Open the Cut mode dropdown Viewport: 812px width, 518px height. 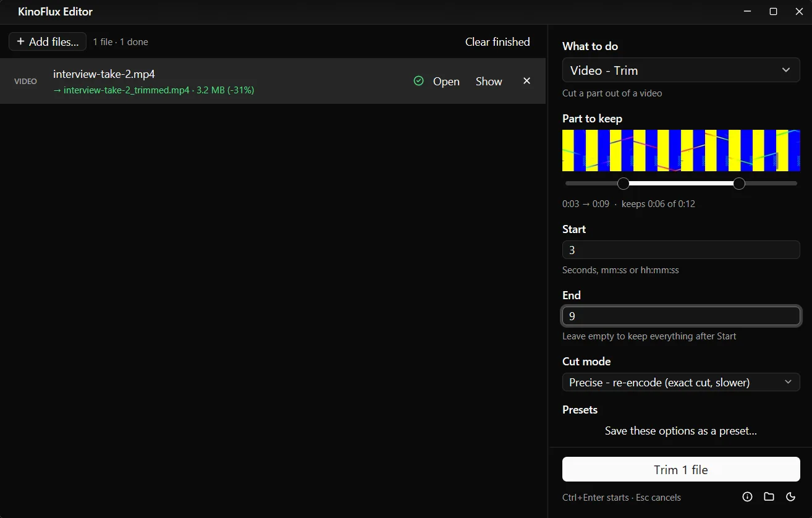point(681,382)
